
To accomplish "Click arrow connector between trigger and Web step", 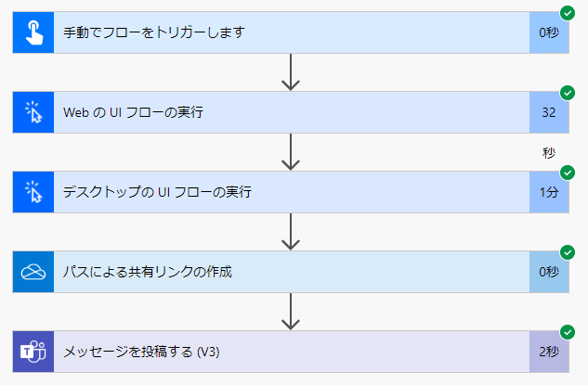I will tap(291, 72).
